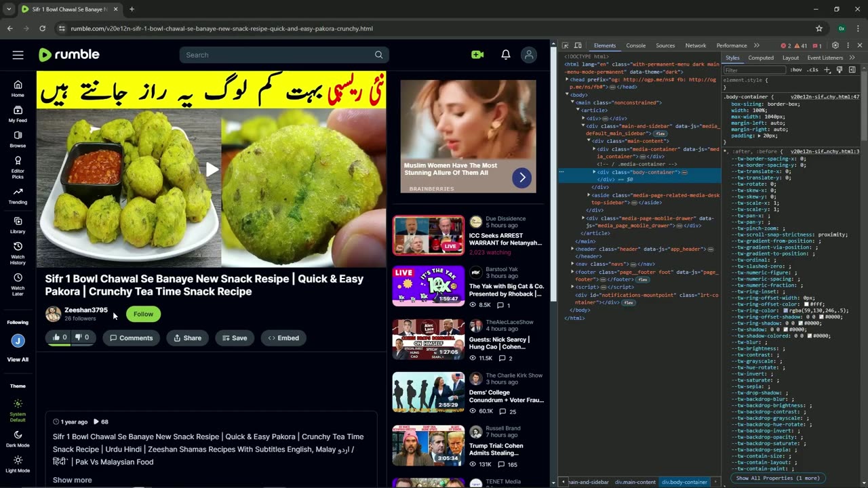Click the green Follow button
Image resolution: width=868 pixels, height=488 pixels.
143,314
